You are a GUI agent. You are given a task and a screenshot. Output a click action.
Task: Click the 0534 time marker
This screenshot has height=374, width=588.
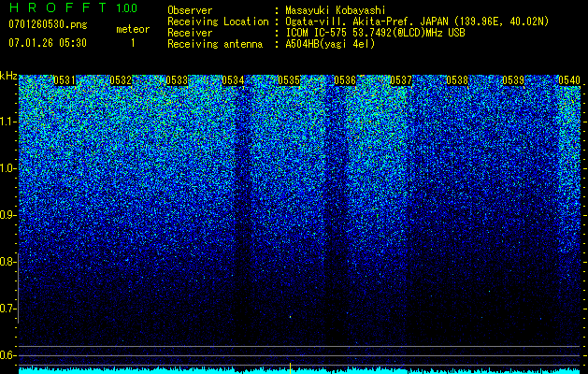point(233,80)
